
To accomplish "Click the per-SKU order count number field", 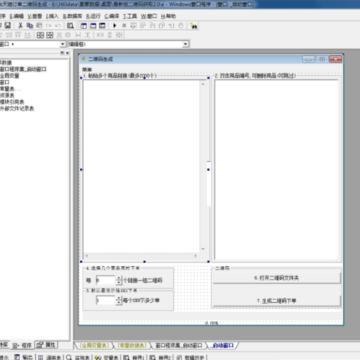I will 105,301.
